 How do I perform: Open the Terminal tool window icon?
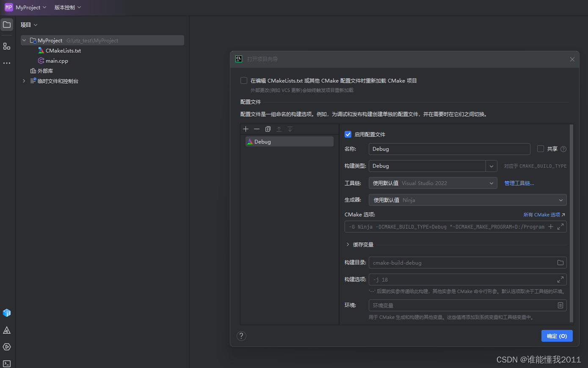point(6,363)
